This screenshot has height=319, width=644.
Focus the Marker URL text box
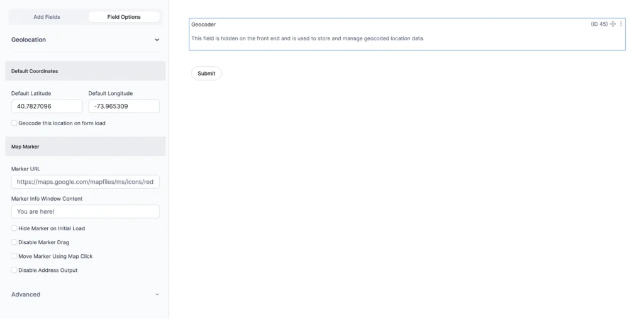86,182
